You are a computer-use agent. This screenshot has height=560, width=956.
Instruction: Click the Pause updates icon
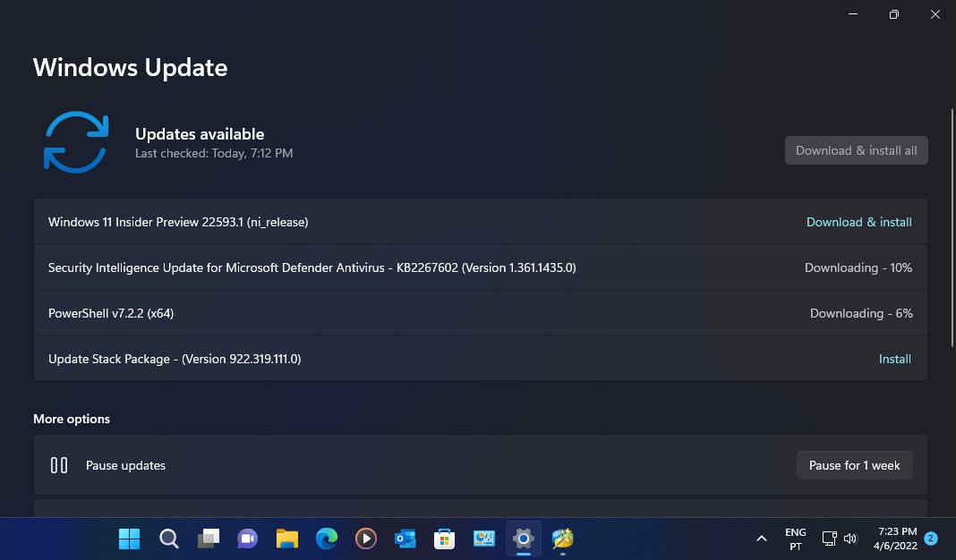[x=59, y=465]
